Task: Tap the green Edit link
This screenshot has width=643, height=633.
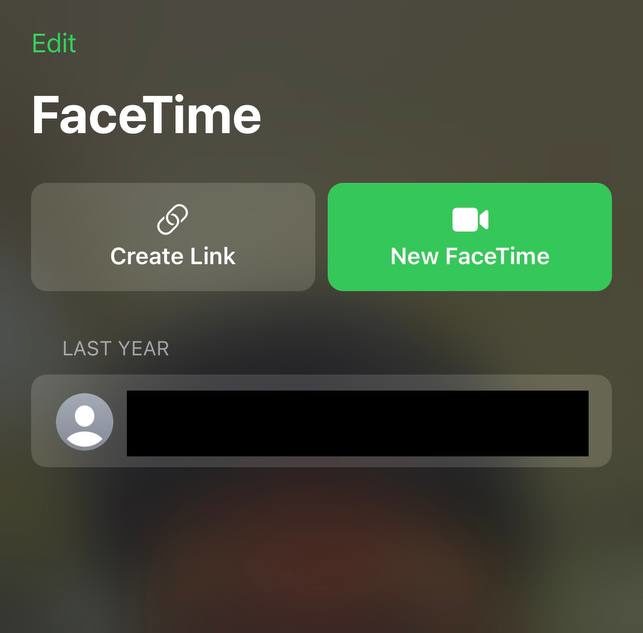Action: (54, 43)
